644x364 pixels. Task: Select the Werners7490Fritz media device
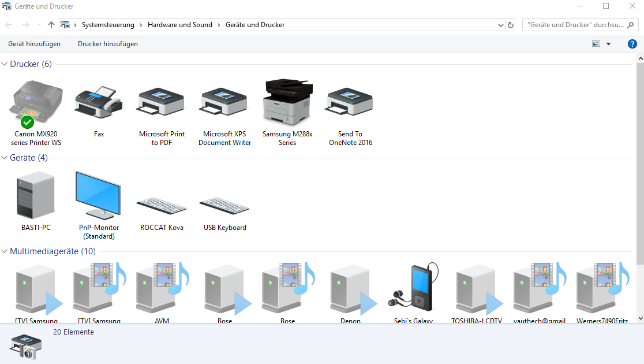(x=603, y=288)
